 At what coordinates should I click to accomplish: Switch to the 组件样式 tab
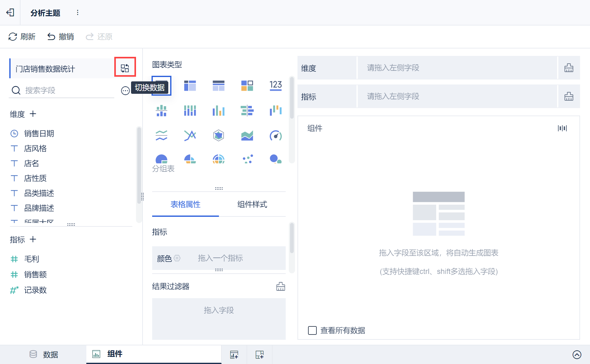coord(252,204)
